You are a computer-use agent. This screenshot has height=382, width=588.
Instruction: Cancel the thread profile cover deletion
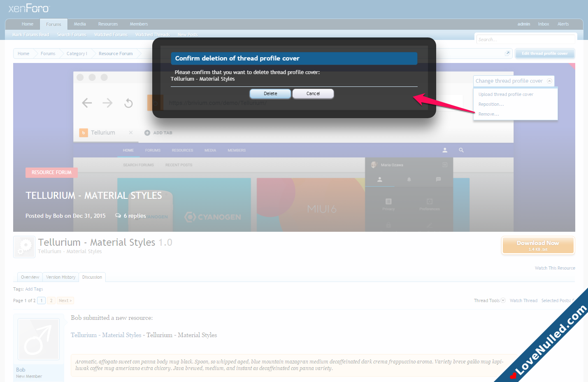[x=313, y=93]
